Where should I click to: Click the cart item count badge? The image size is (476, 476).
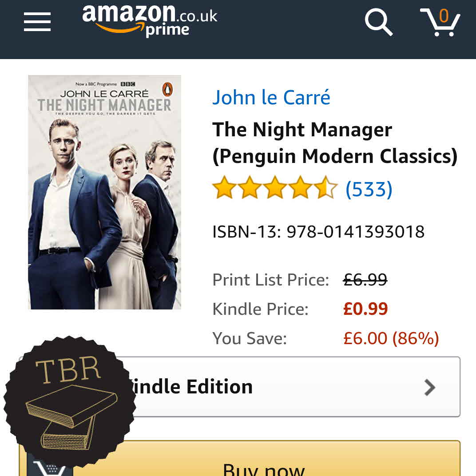coord(444,16)
